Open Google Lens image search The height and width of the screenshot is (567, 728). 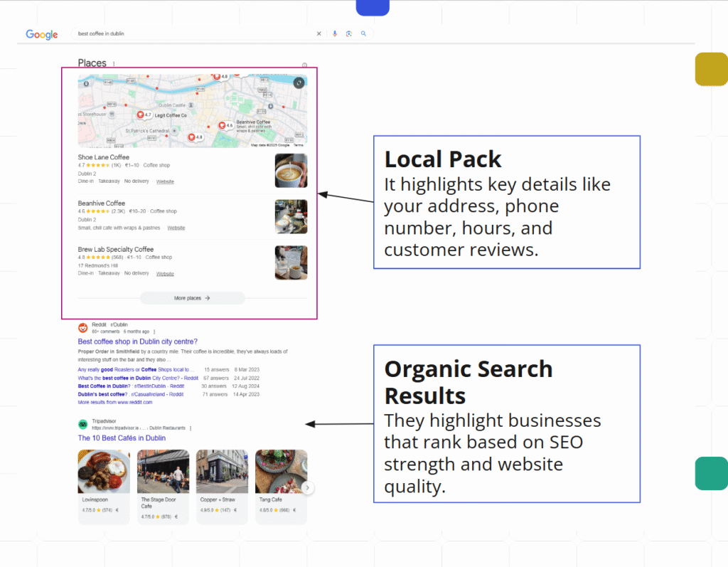(x=349, y=33)
